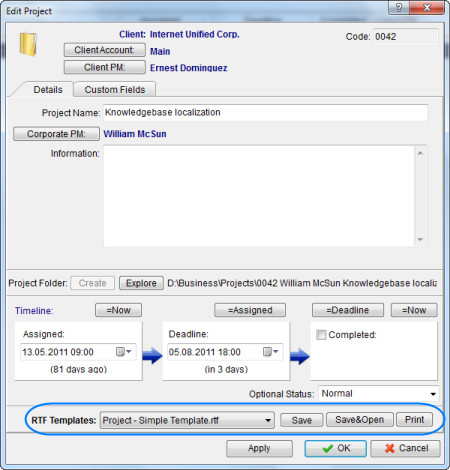This screenshot has height=470, width=450.
Task: Save the RTF template output
Action: (302, 420)
